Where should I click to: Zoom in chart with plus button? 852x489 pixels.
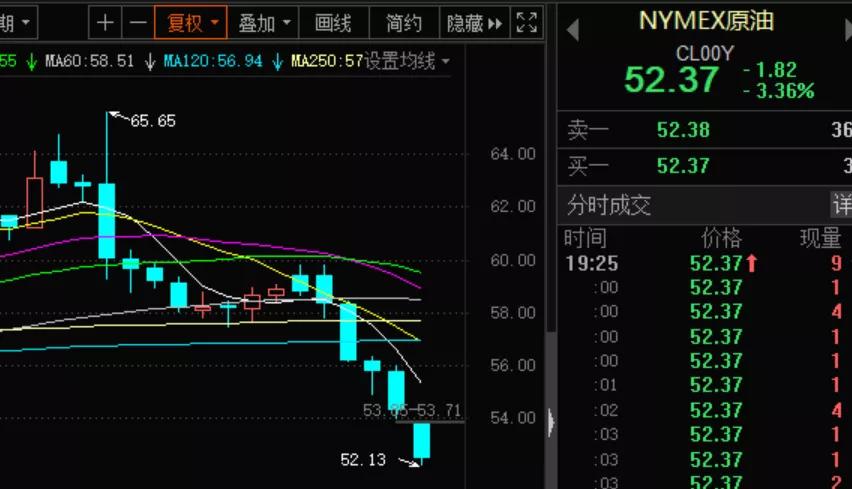pos(105,23)
